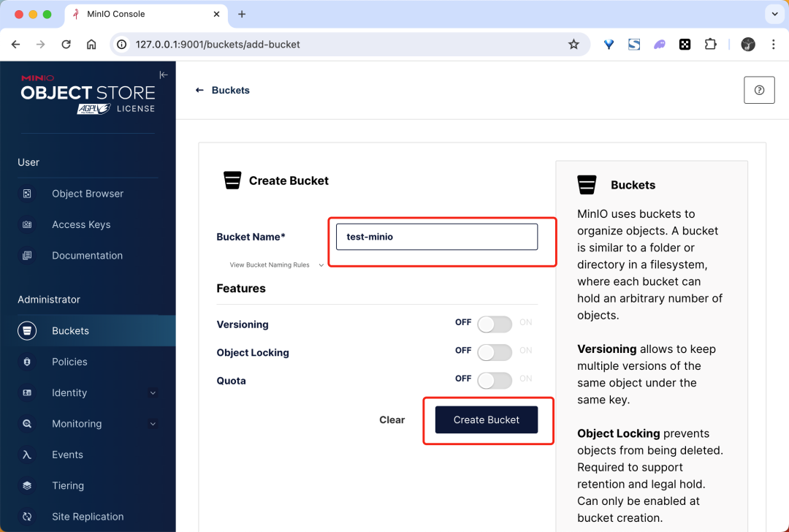Expand View Bucket Naming Rules
The width and height of the screenshot is (789, 532).
(276, 265)
